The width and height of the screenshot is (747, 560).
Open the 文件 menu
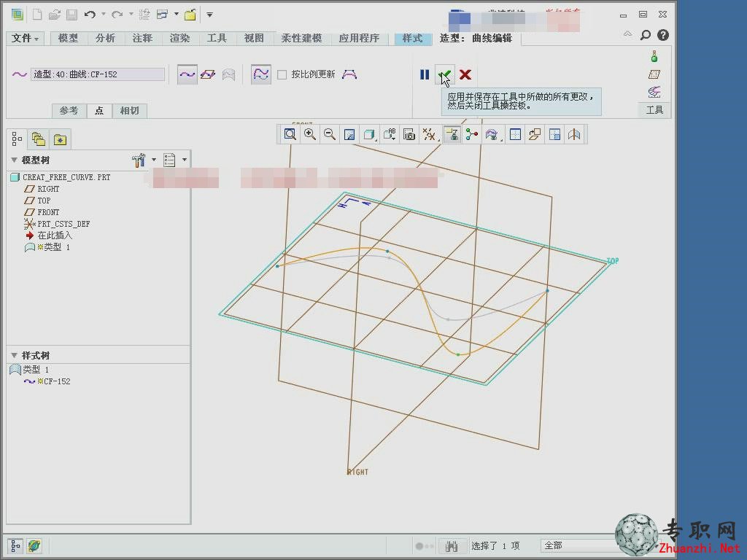point(25,38)
